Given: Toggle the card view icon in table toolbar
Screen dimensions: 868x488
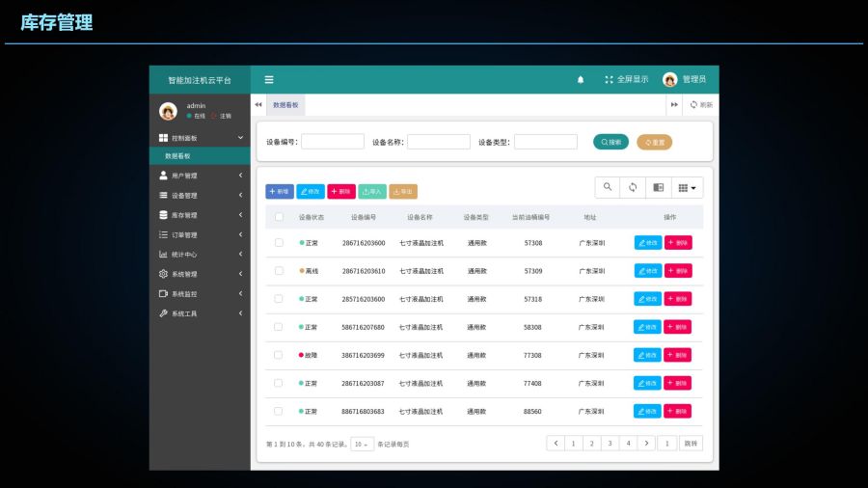Looking at the screenshot, I should [x=659, y=187].
